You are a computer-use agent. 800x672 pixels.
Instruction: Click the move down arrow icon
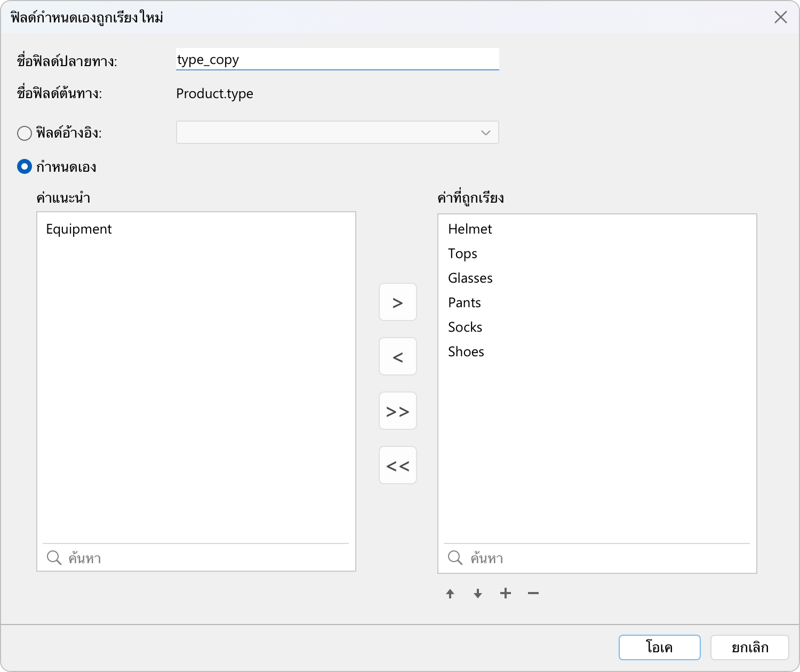click(478, 594)
